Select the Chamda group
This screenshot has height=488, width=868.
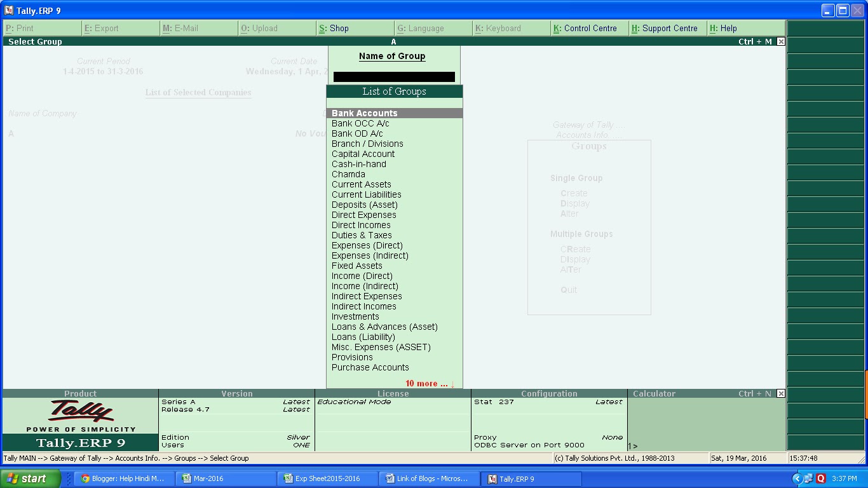[x=395, y=174]
